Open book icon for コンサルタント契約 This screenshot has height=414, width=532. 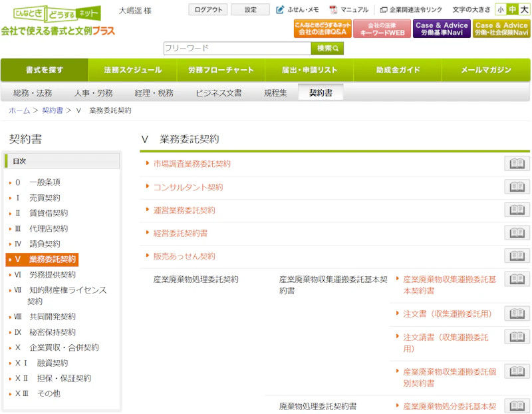tap(517, 187)
